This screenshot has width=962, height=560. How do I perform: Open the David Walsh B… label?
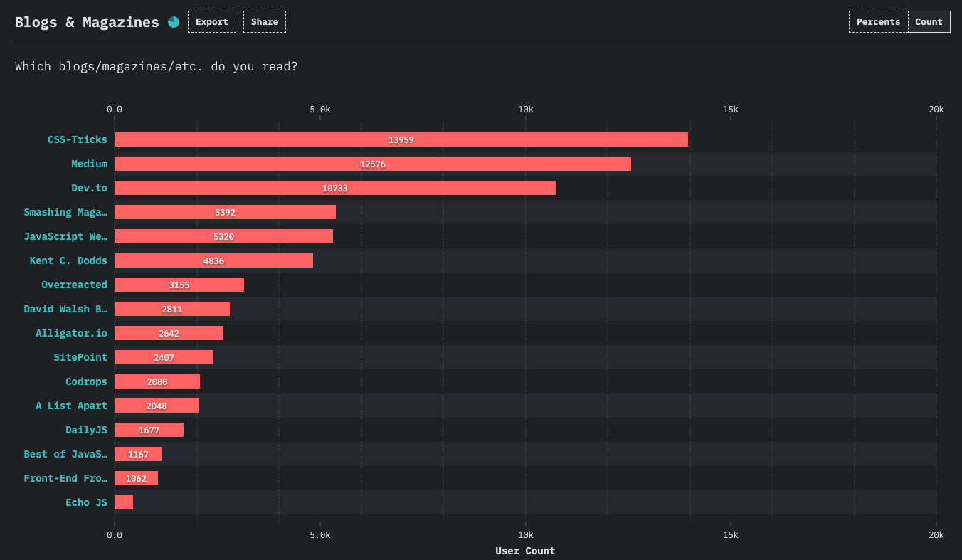pos(65,309)
